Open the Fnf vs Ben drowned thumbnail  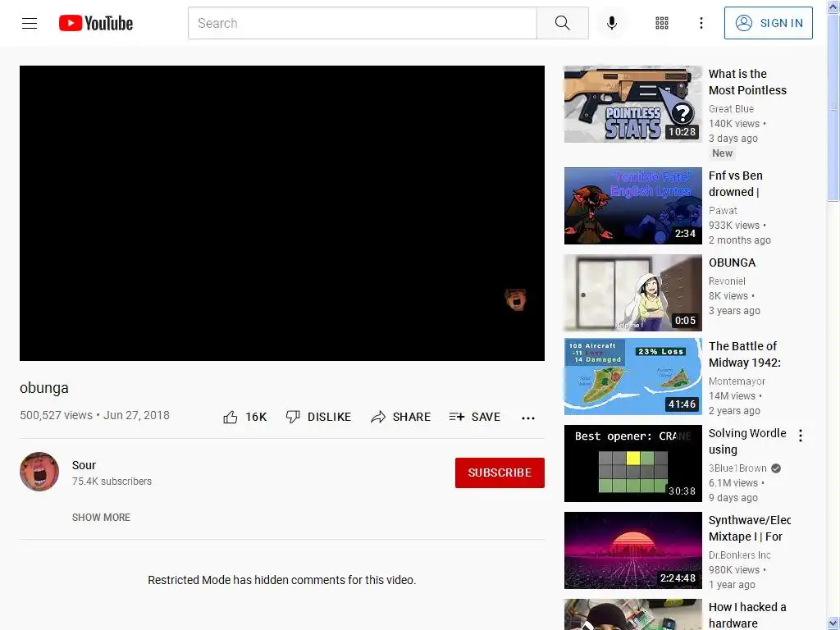tap(632, 206)
